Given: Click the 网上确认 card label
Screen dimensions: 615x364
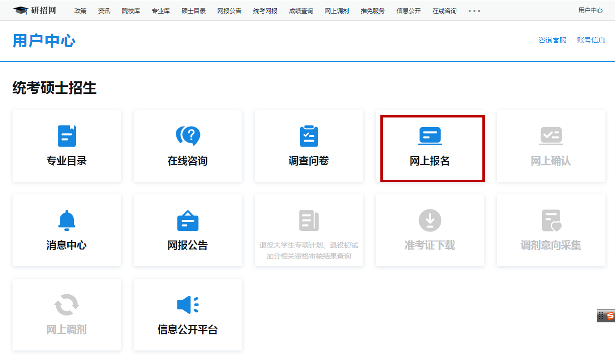Looking at the screenshot, I should (551, 161).
